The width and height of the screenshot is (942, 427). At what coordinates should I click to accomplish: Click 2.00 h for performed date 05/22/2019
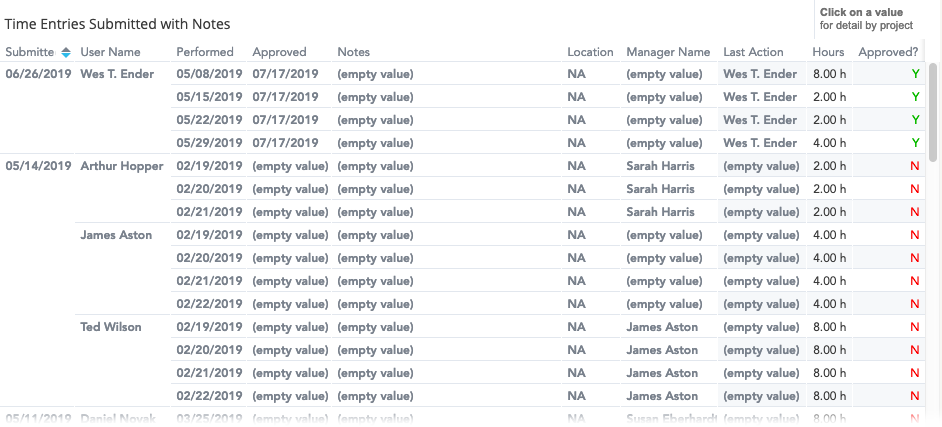click(x=830, y=120)
